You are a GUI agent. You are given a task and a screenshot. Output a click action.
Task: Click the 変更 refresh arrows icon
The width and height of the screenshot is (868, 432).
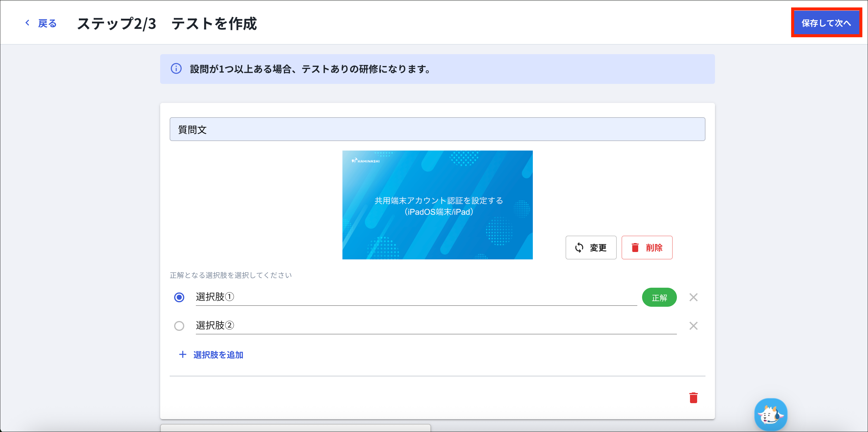tap(579, 248)
